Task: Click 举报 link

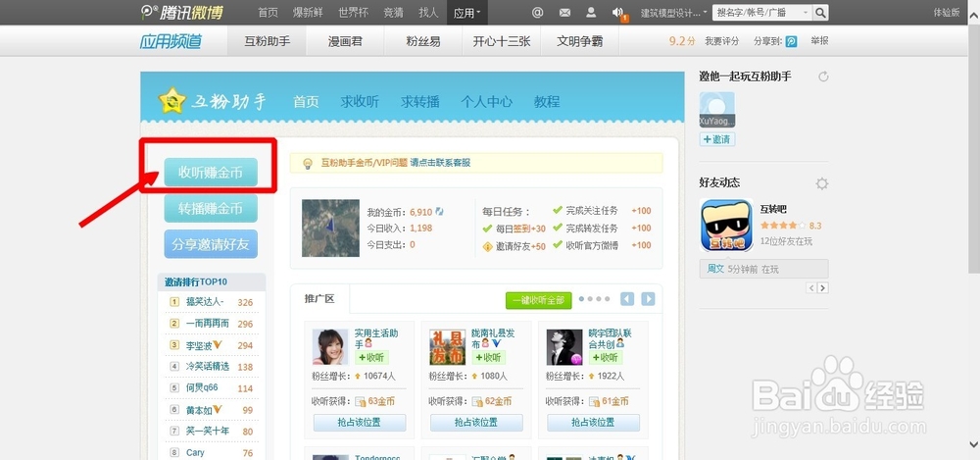Action: (x=819, y=41)
